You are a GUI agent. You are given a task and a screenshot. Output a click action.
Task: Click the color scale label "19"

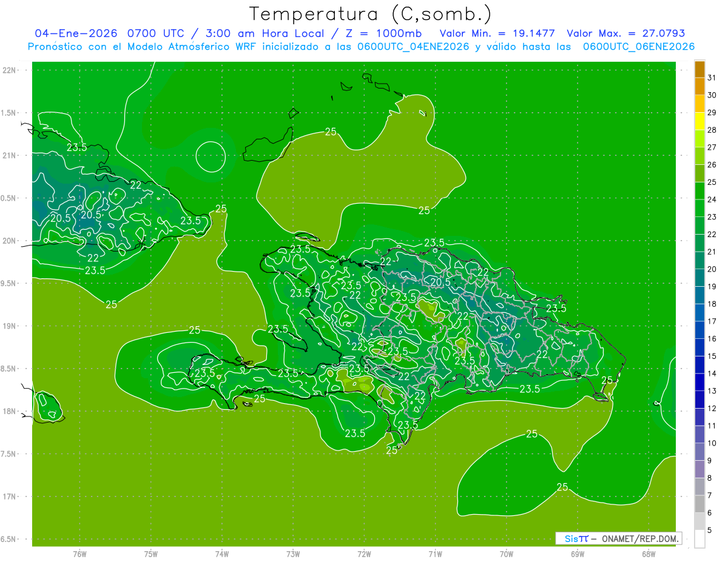[712, 287]
